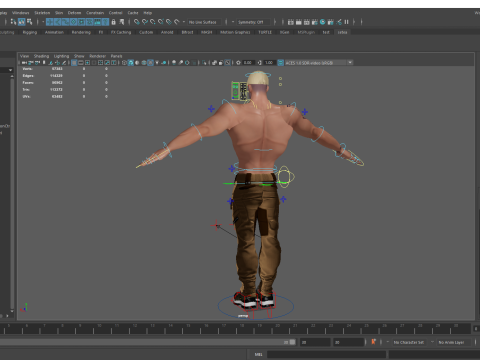
Task: Open render settings clapper icon
Action: click(315, 22)
